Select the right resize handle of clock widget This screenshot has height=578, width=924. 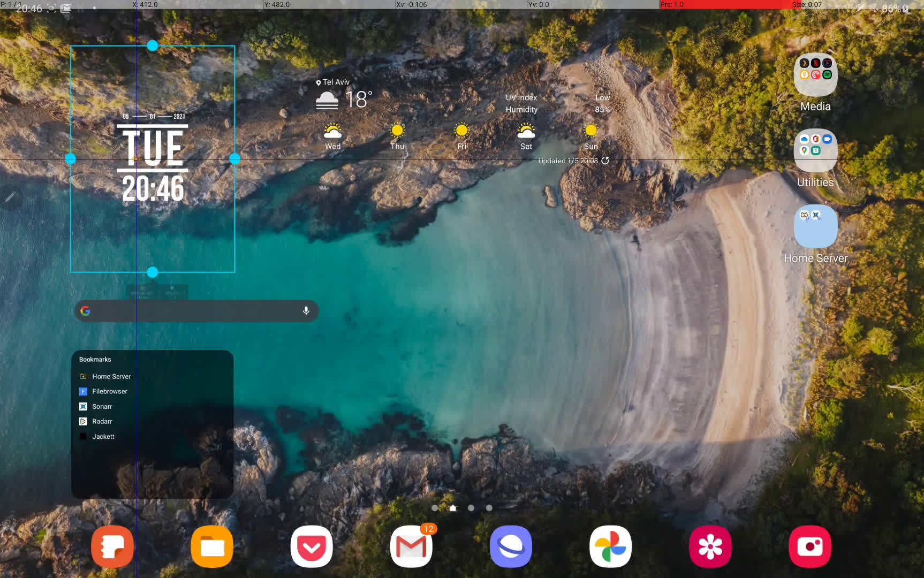234,158
